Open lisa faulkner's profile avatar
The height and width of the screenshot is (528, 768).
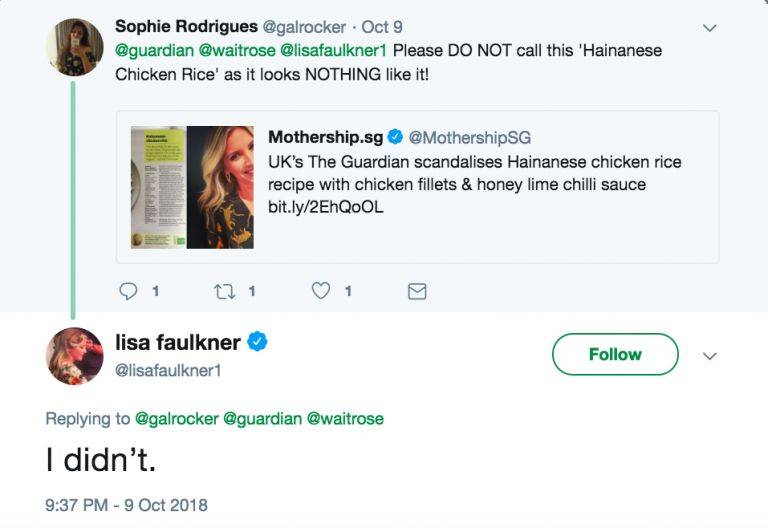(x=74, y=355)
